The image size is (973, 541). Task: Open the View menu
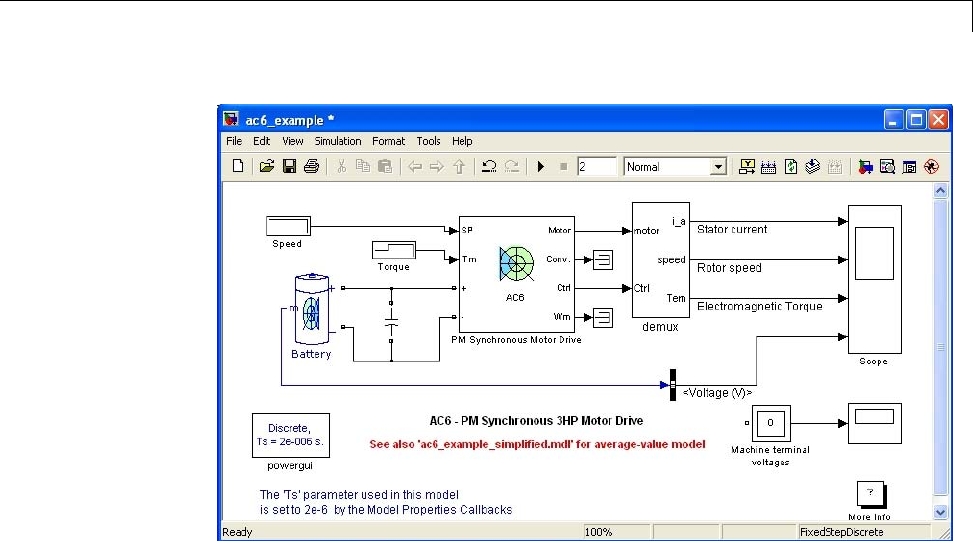(293, 141)
